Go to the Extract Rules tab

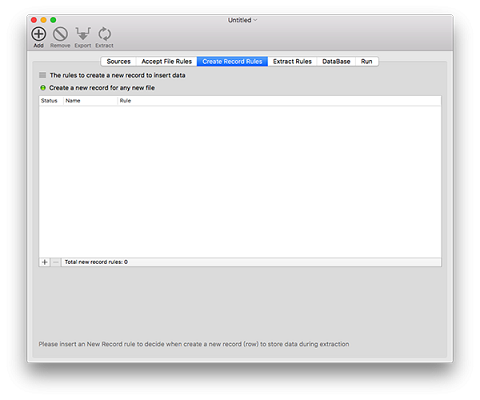coord(292,62)
